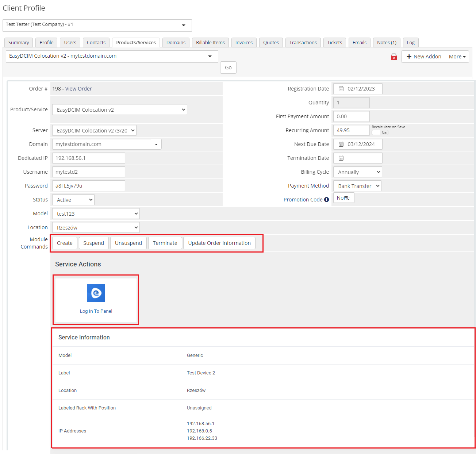Open the Location dropdown
Image resolution: width=476 pixels, height=454 pixels.
pyautogui.click(x=96, y=227)
